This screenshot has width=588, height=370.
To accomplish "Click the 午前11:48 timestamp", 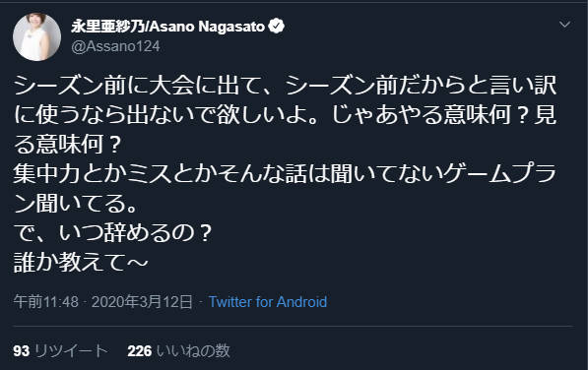I will coord(46,302).
